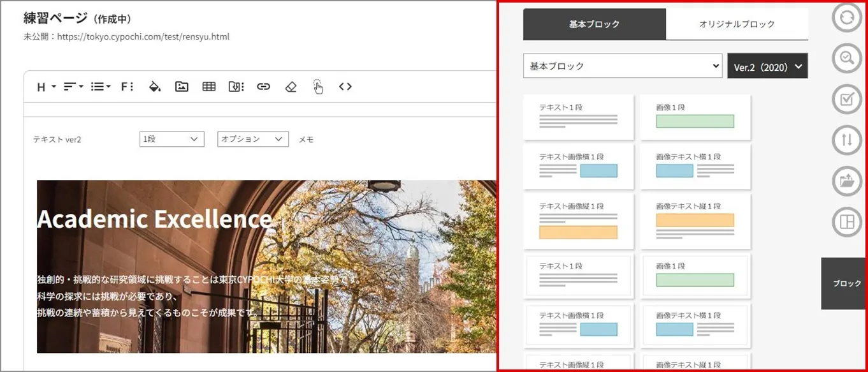Viewport: 868px width, 372px height.
Task: Click the pointing hand tap icon
Action: (318, 87)
